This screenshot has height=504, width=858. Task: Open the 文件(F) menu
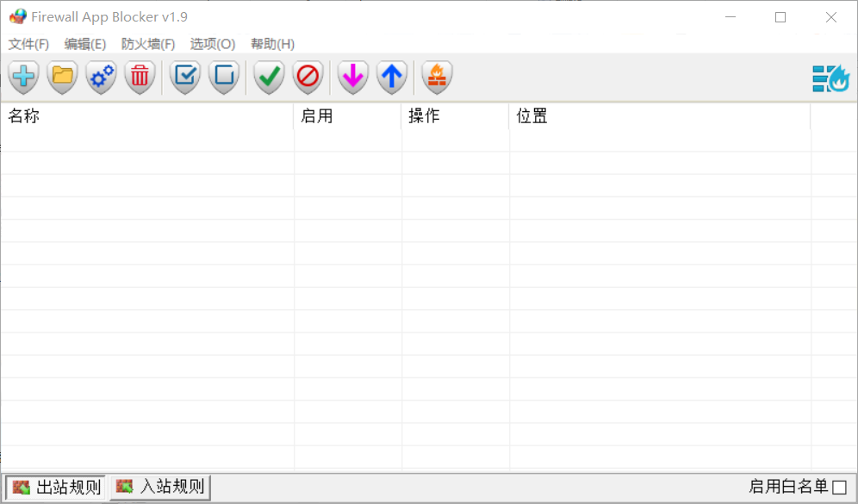click(28, 44)
